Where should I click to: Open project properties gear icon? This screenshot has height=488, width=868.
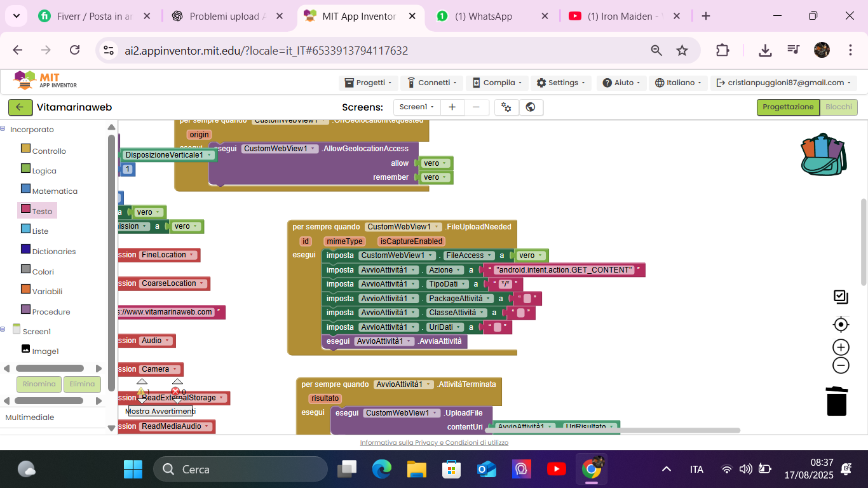click(x=506, y=107)
